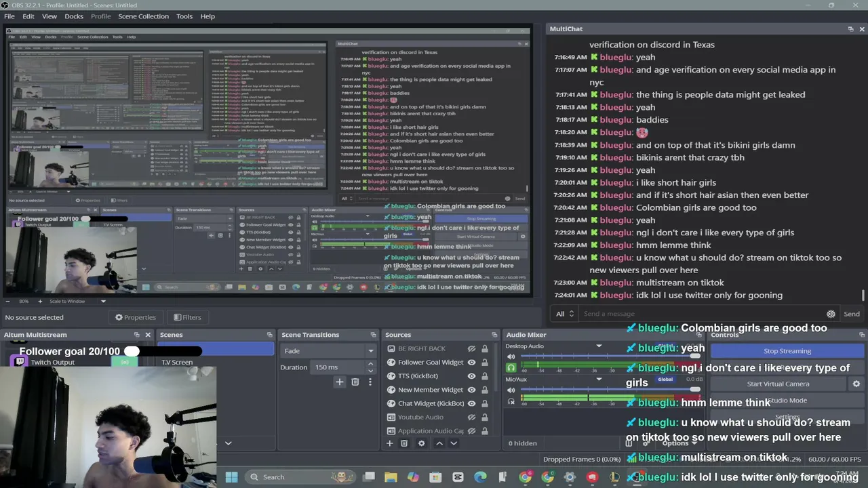Open the View menu

click(50, 16)
